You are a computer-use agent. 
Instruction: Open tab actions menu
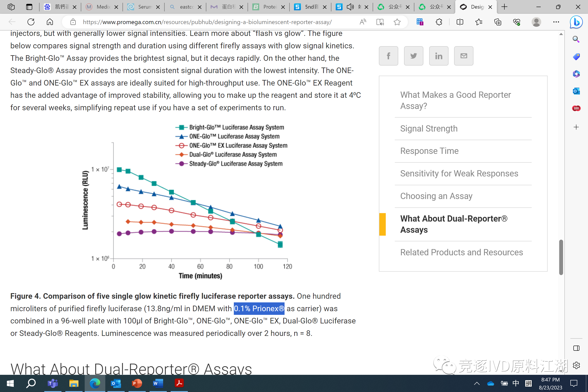click(29, 7)
